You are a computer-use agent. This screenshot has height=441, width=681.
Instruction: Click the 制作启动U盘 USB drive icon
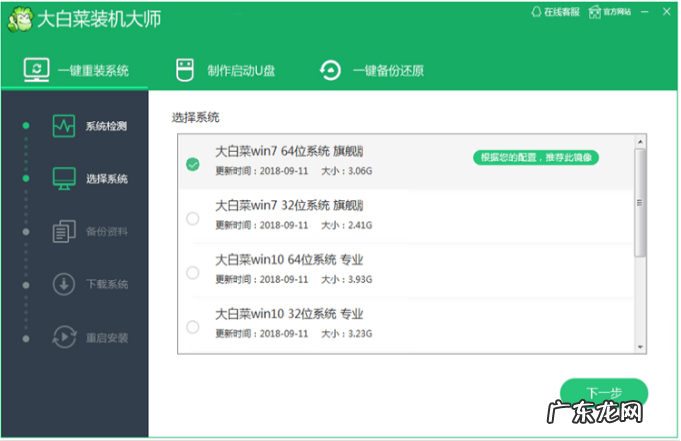click(x=185, y=70)
